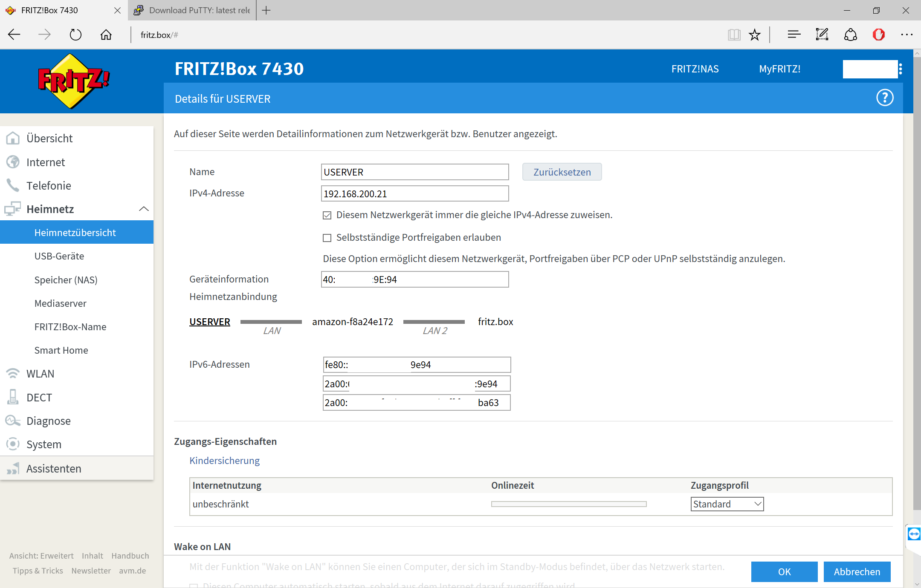Add page to favorites star icon
Viewport: 921px width, 588px height.
pos(755,35)
